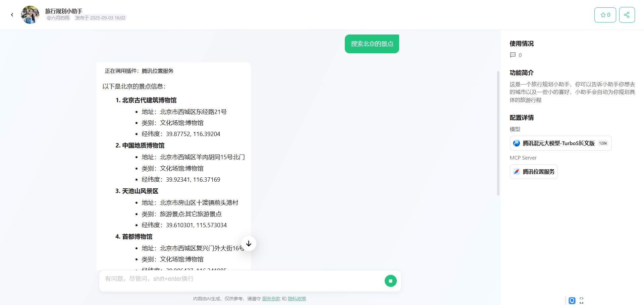Click the 功能简介 section heading

coord(522,73)
